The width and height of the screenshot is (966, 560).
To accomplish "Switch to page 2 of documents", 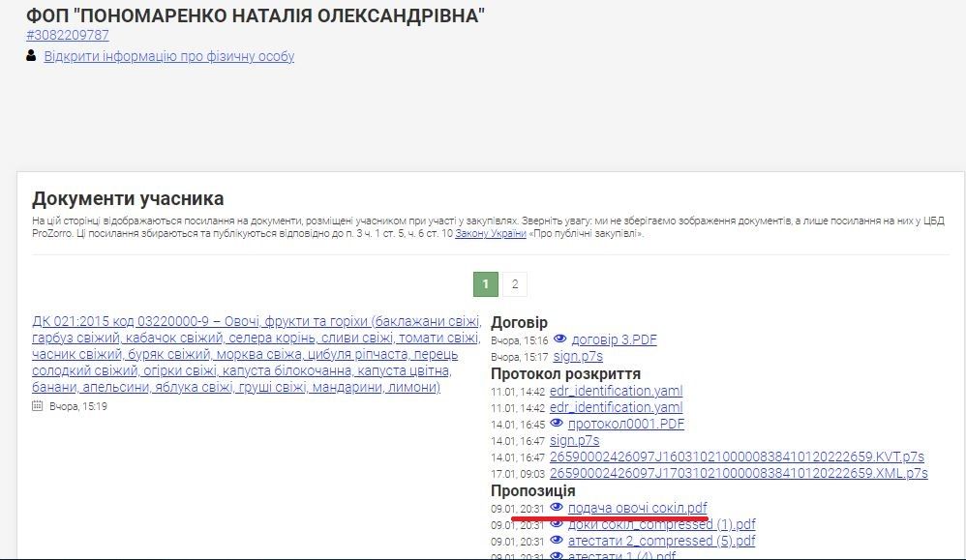I will tap(516, 284).
